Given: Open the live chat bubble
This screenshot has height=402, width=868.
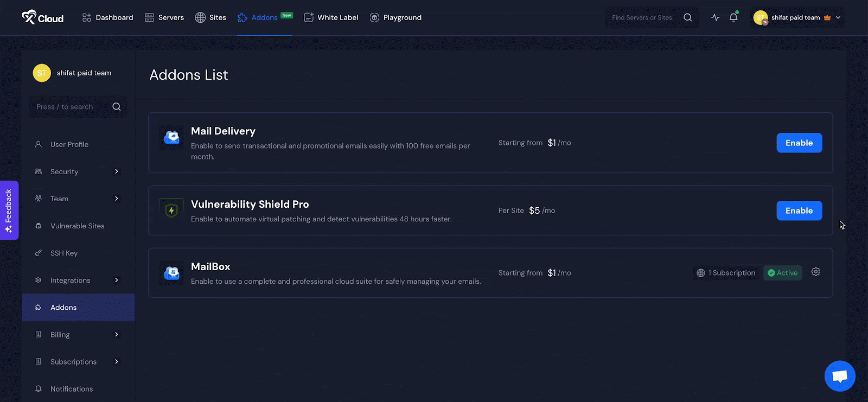Looking at the screenshot, I should tap(839, 375).
